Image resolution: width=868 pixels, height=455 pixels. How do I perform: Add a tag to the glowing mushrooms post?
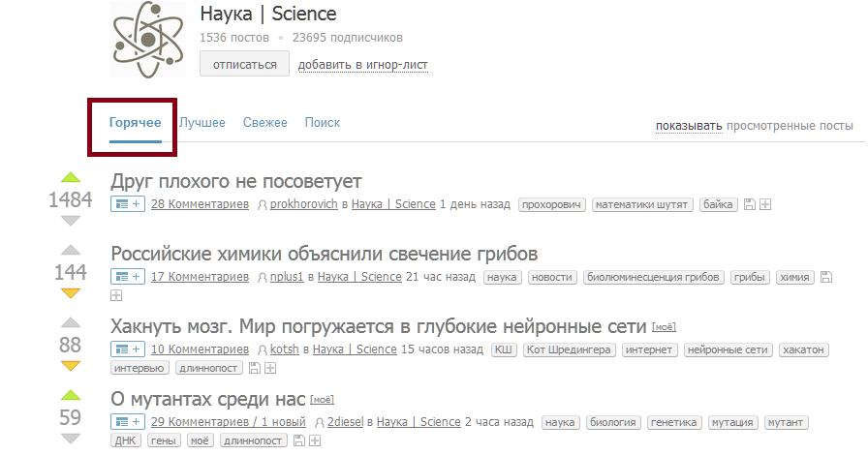pyautogui.click(x=116, y=295)
